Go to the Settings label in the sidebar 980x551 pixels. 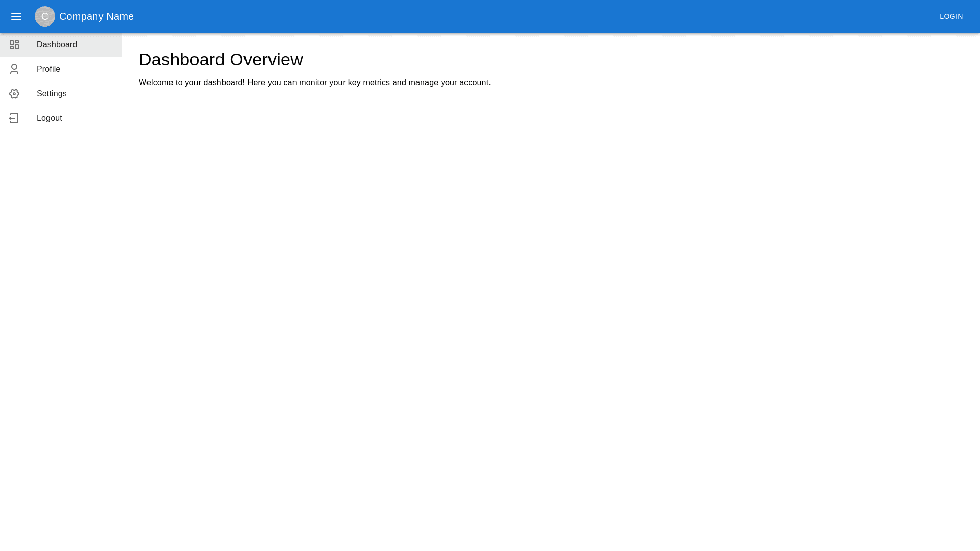point(52,94)
